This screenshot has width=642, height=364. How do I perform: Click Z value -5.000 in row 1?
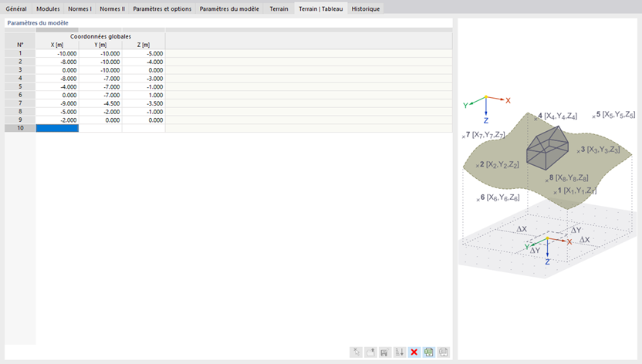click(x=144, y=53)
